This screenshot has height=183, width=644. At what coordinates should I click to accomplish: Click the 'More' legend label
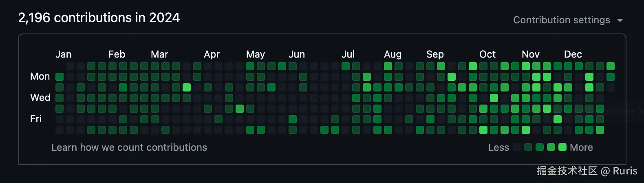[x=581, y=147]
